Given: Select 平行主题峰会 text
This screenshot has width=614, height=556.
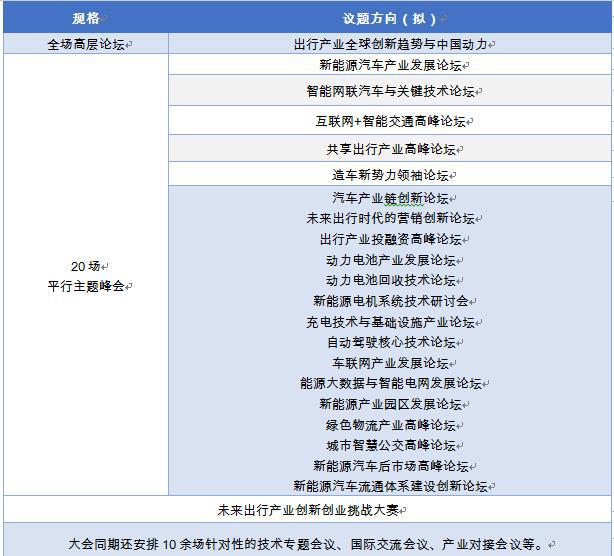Looking at the screenshot, I should [x=86, y=286].
